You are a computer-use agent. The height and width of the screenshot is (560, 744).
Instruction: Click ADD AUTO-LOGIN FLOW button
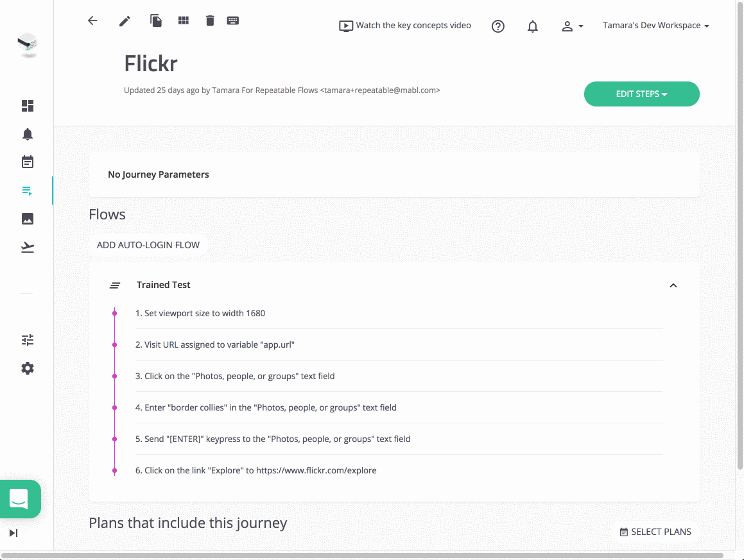point(148,245)
